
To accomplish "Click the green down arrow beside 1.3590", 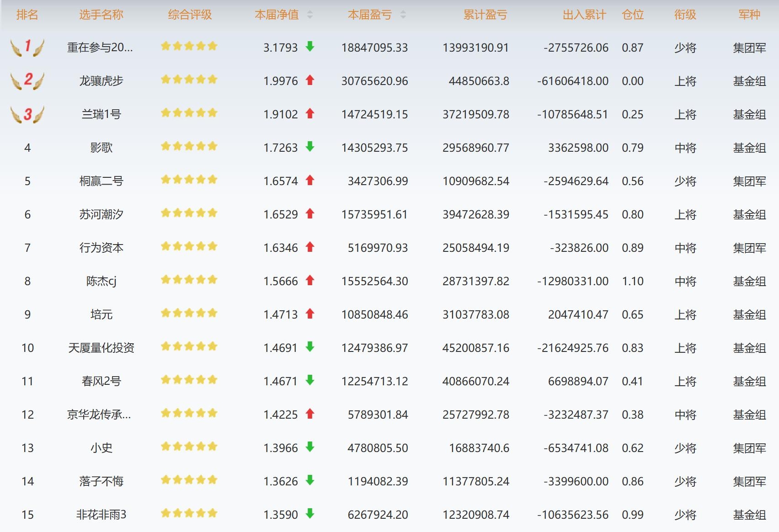I will pos(310,514).
